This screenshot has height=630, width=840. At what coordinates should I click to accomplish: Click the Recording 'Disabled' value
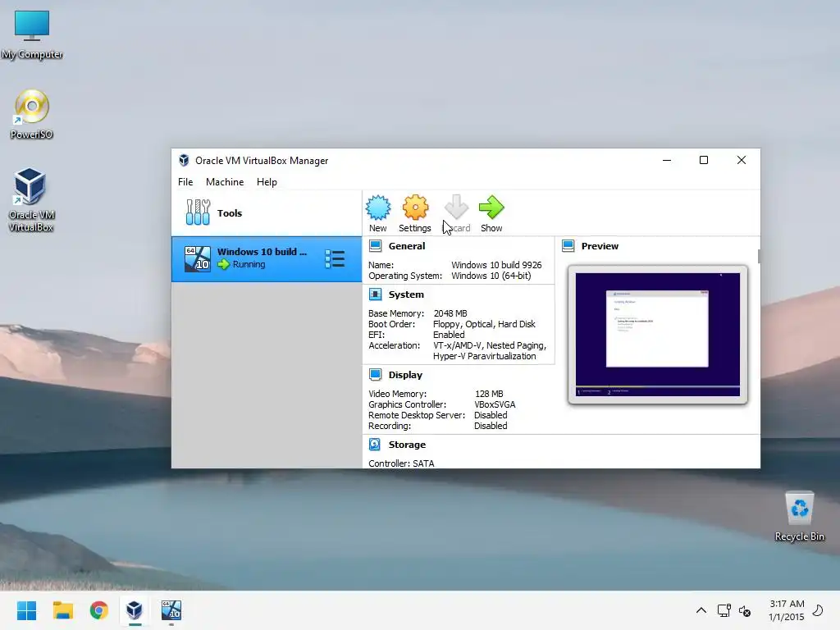[x=491, y=426]
